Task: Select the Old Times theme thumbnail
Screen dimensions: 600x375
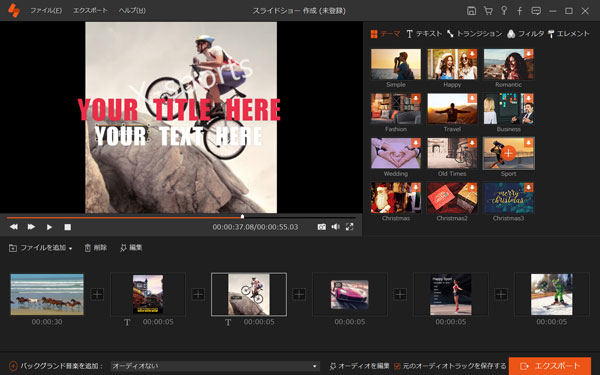Action: click(x=452, y=153)
